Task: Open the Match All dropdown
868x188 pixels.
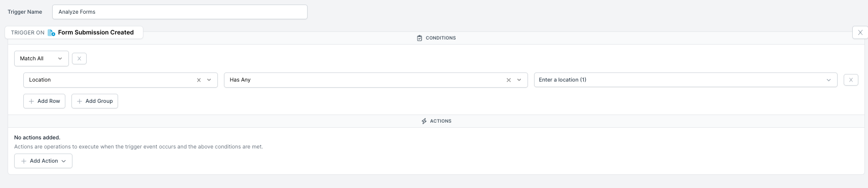Action: coord(42,59)
